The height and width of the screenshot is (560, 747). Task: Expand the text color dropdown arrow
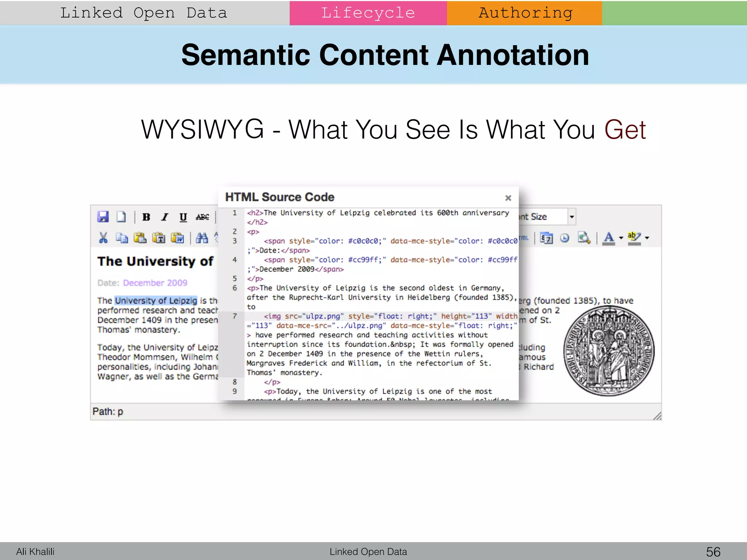pos(621,238)
